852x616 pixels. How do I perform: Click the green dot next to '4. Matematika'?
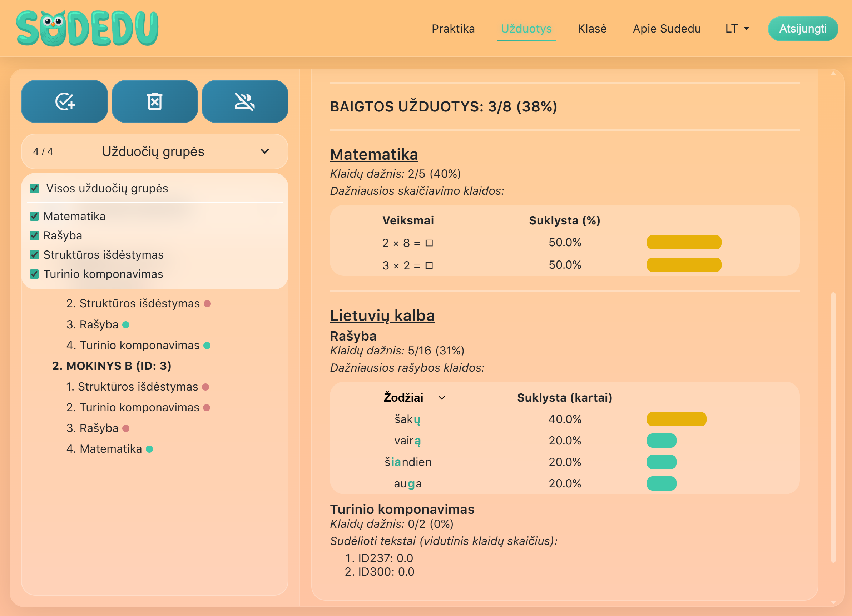pos(150,448)
